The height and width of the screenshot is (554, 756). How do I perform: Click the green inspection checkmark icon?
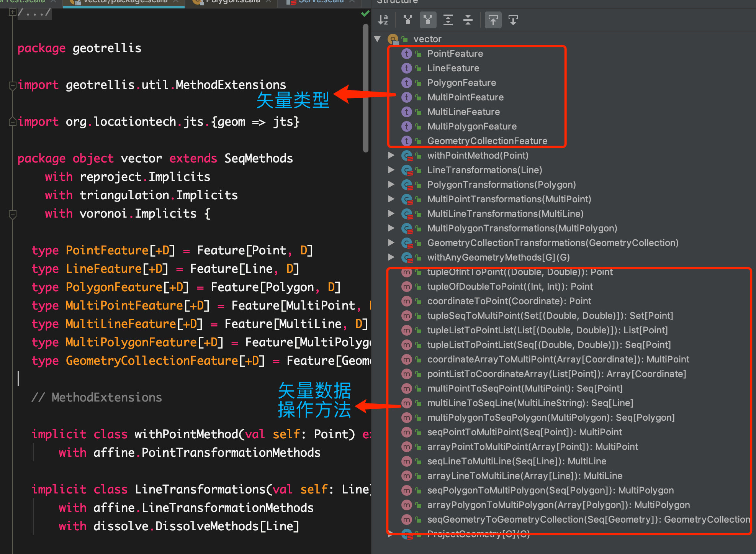(x=365, y=14)
